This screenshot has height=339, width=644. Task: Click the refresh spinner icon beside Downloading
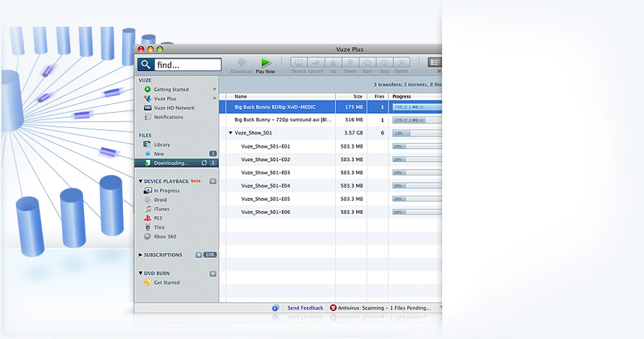[x=204, y=163]
